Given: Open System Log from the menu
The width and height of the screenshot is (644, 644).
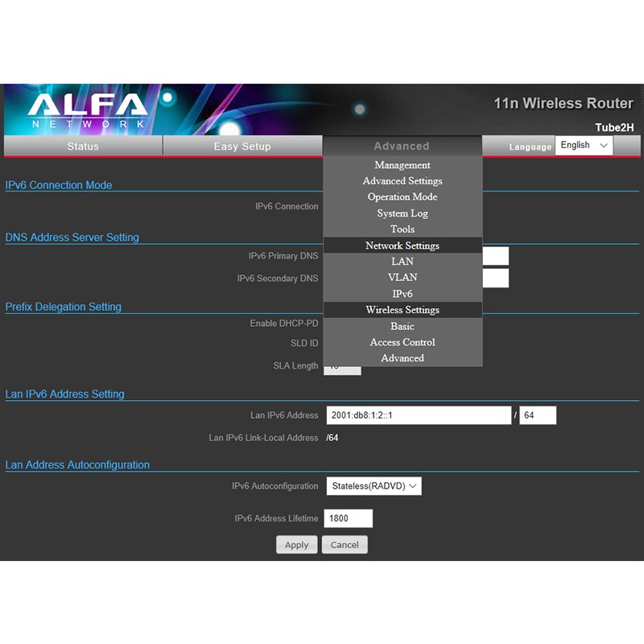Looking at the screenshot, I should coord(402,213).
